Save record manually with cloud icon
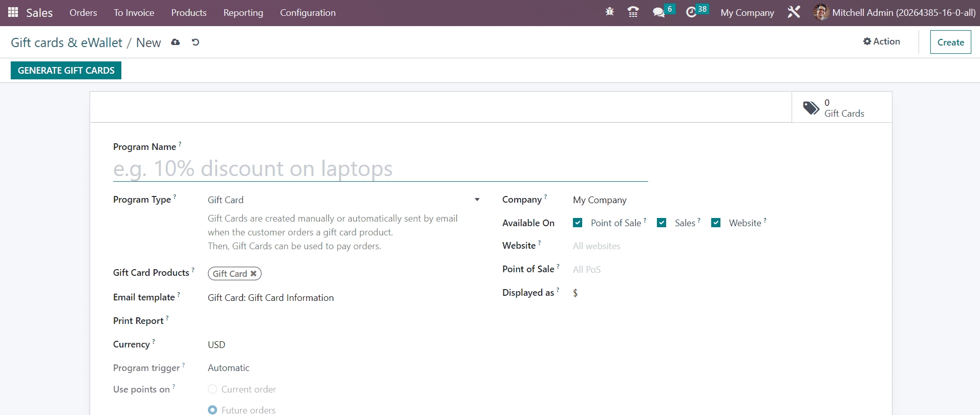 click(176, 42)
